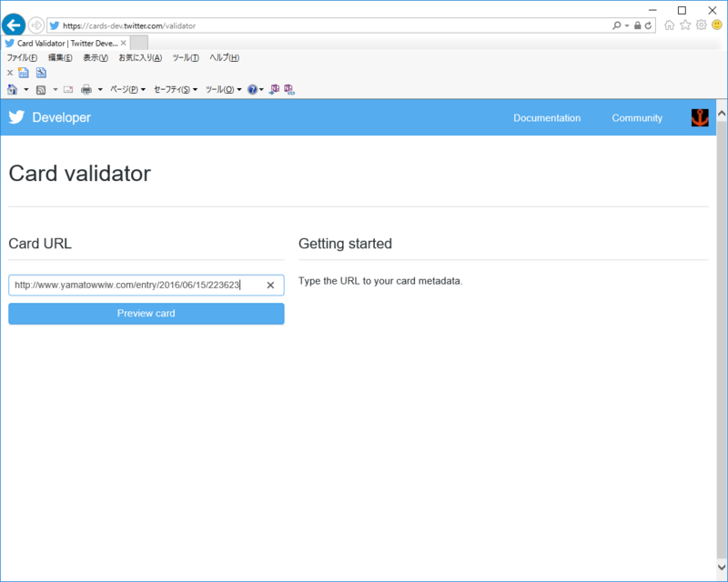
Task: Click the search magnifier in address bar
Action: coord(617,25)
